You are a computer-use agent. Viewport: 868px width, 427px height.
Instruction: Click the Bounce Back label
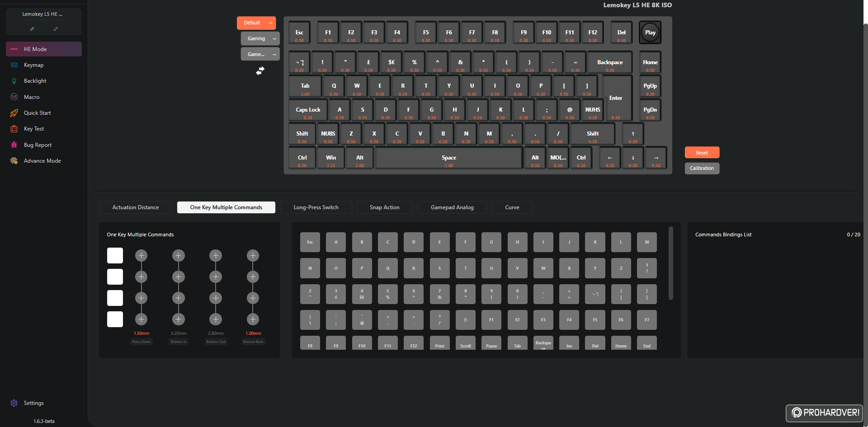(x=253, y=342)
